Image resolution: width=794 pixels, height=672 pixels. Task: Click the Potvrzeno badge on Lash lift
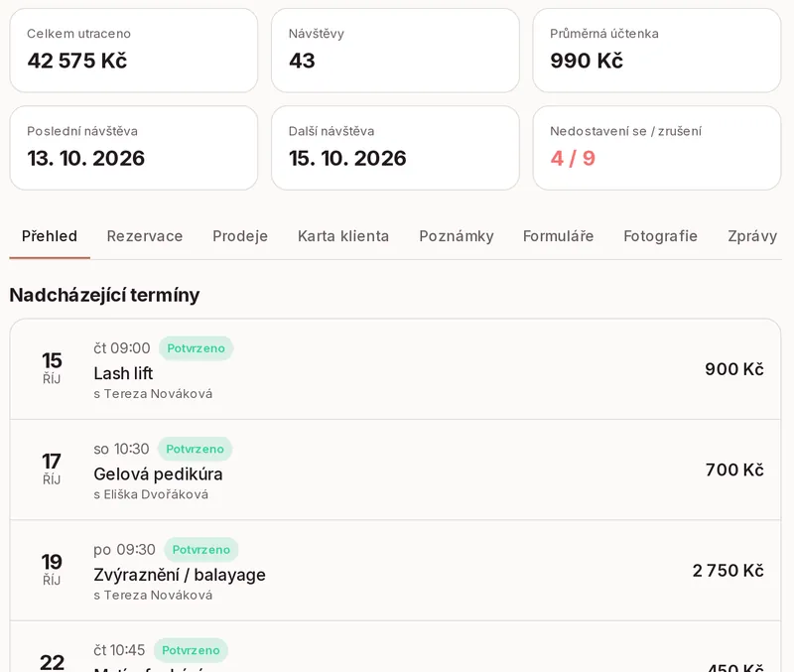tap(196, 348)
